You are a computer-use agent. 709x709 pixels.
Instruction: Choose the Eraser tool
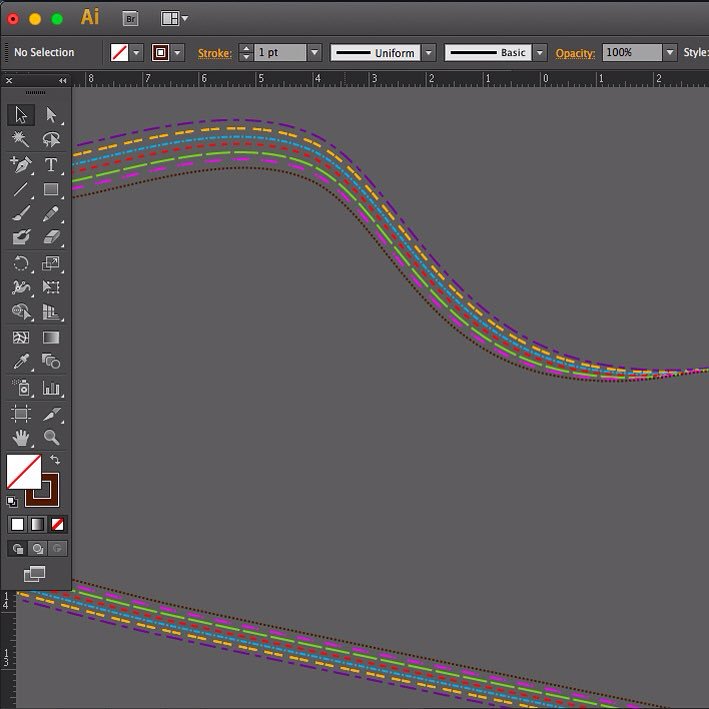[x=51, y=237]
